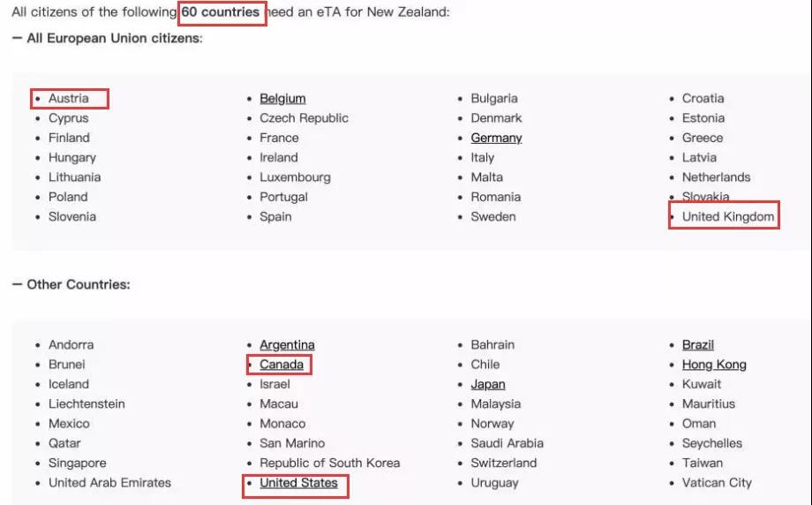Select the Japan link
Screen dimensions: 812x505
click(488, 384)
